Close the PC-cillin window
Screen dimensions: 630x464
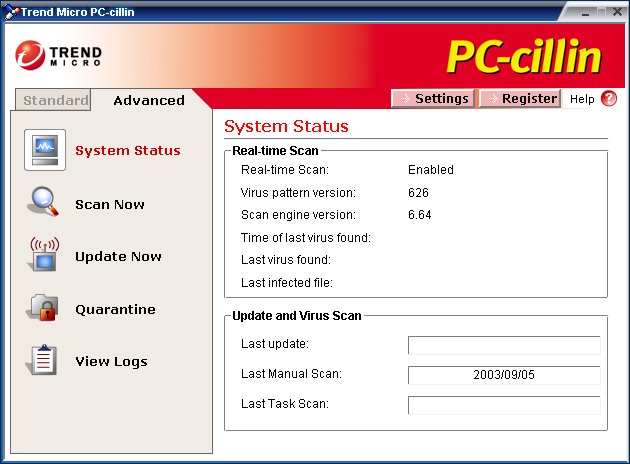(x=618, y=12)
